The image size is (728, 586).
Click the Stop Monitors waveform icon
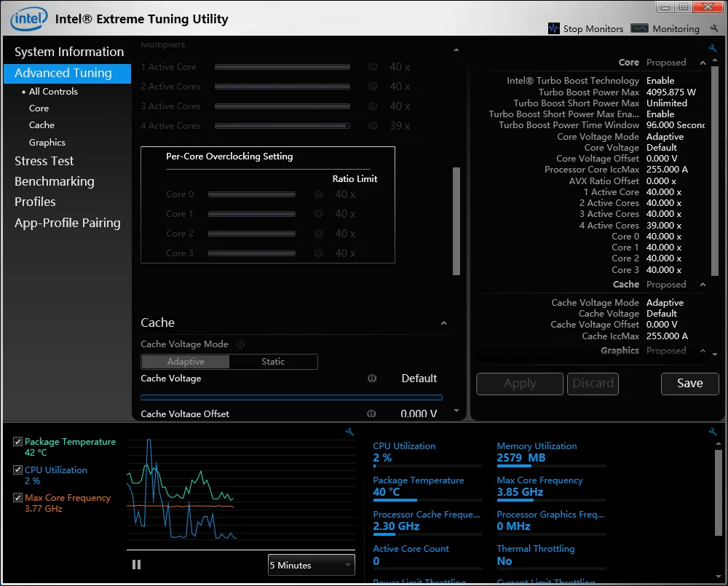(x=554, y=29)
